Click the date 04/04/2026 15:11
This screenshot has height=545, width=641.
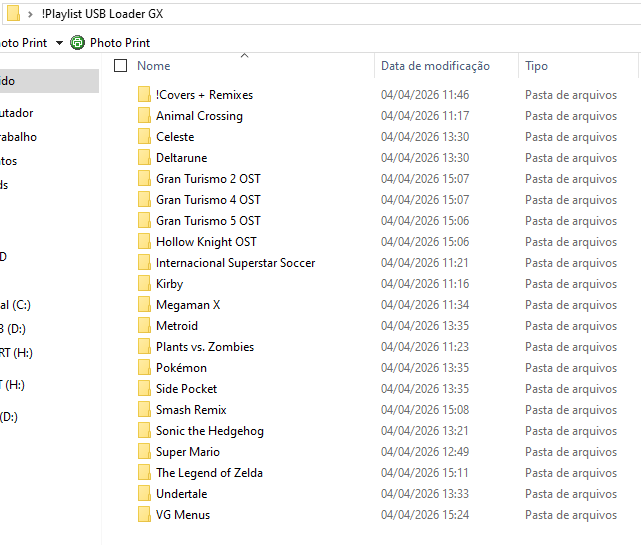click(x=424, y=473)
